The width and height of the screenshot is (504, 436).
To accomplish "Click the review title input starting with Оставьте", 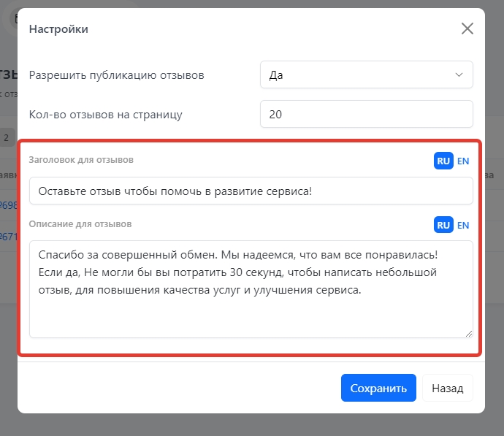I will (x=251, y=191).
